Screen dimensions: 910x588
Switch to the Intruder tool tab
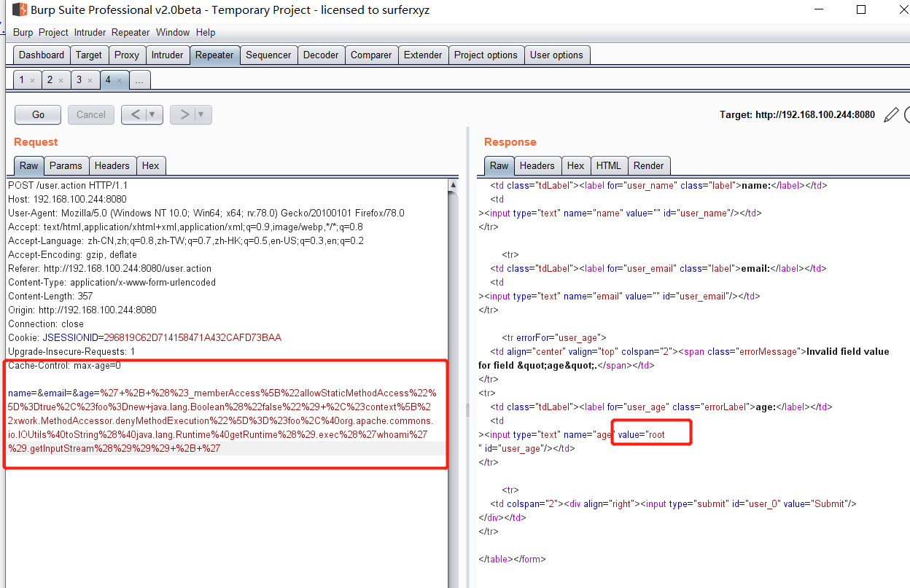coord(167,55)
